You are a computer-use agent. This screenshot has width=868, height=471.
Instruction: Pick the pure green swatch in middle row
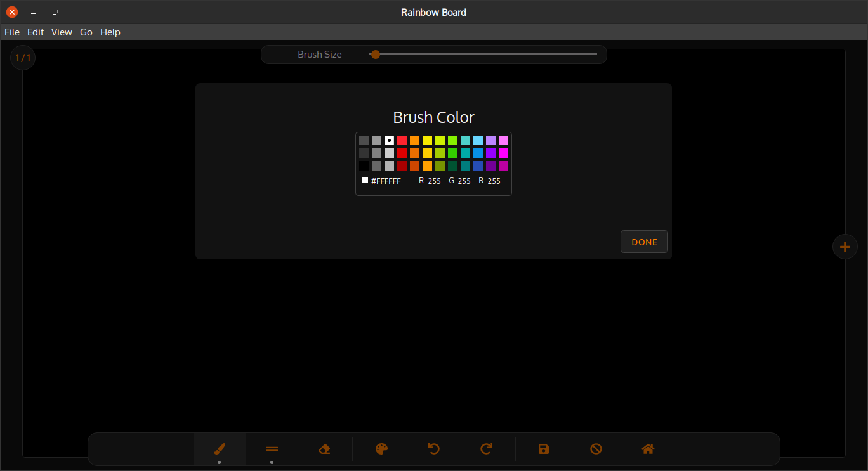[452, 153]
